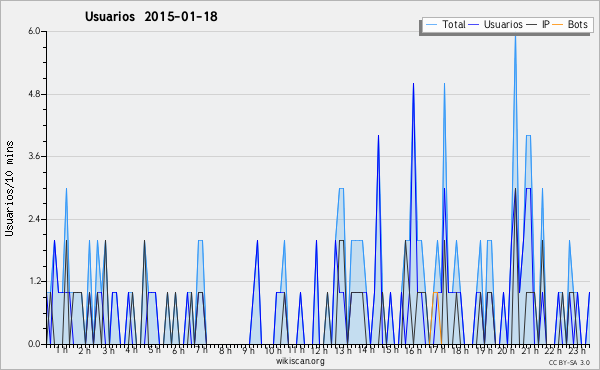Viewport: 600px width, 370px height.
Task: Click the IP legend label
Action: [x=546, y=24]
